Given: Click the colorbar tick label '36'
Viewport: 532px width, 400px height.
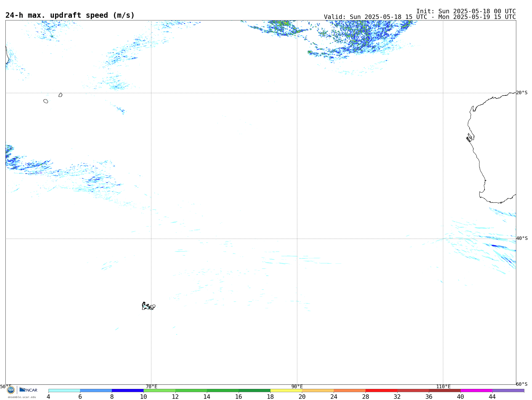Looking at the screenshot, I should coord(429,397).
